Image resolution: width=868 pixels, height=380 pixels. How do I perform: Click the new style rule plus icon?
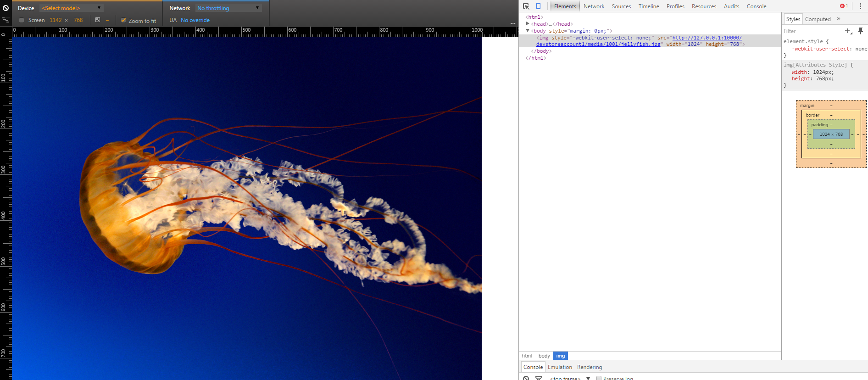(848, 31)
